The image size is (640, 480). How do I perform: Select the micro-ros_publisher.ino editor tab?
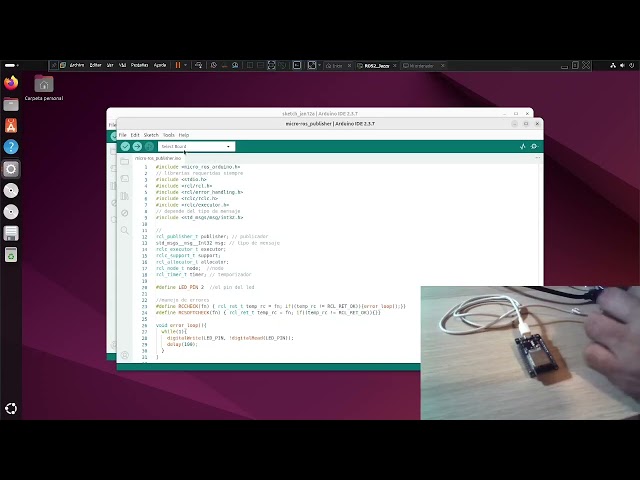(x=158, y=158)
